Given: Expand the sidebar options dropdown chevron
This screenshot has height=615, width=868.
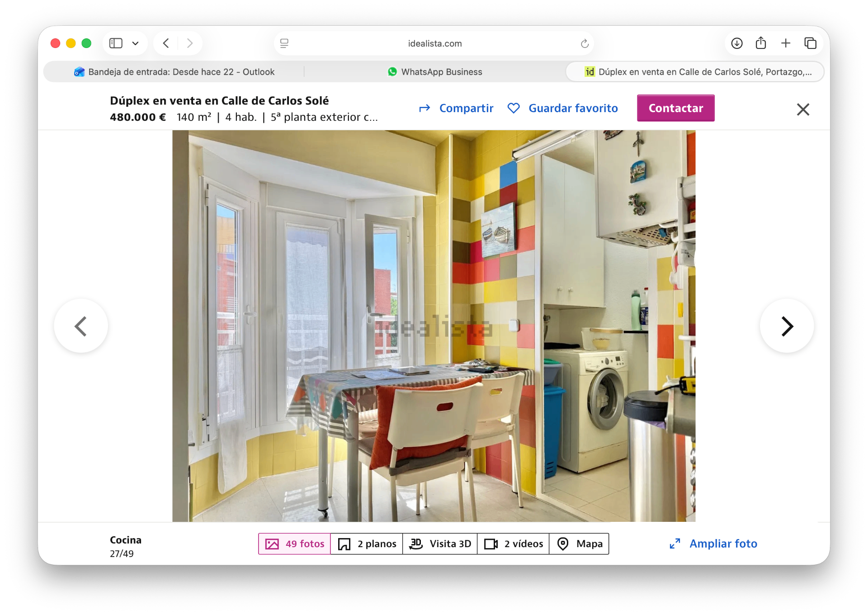Looking at the screenshot, I should [x=135, y=43].
